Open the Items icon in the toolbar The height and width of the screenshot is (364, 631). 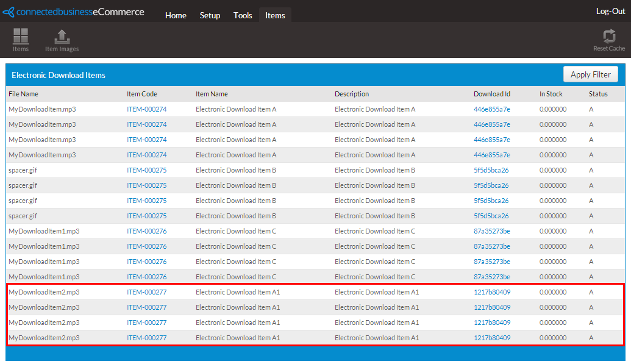click(x=21, y=40)
